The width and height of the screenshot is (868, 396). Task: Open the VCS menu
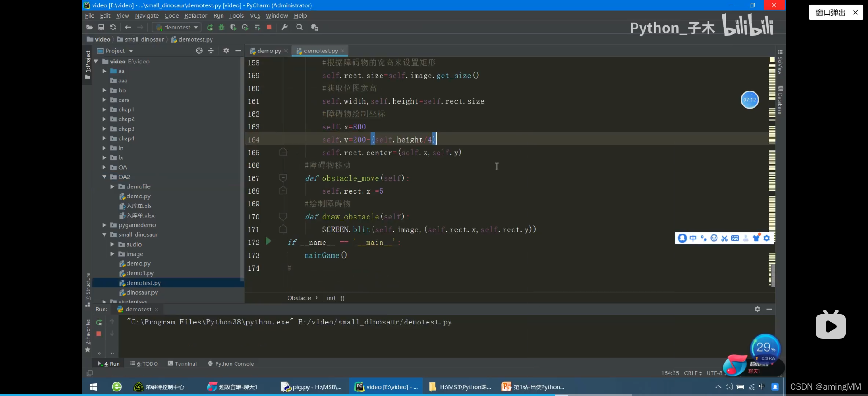[x=255, y=15]
